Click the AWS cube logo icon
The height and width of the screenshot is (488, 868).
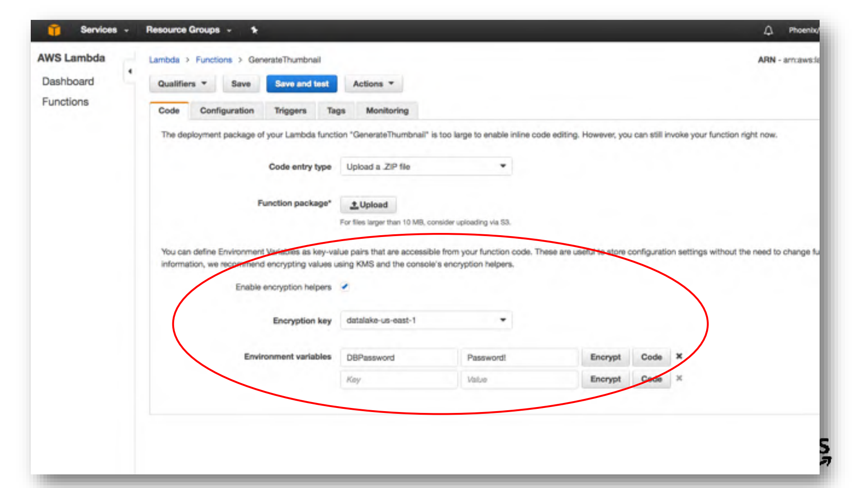click(54, 30)
